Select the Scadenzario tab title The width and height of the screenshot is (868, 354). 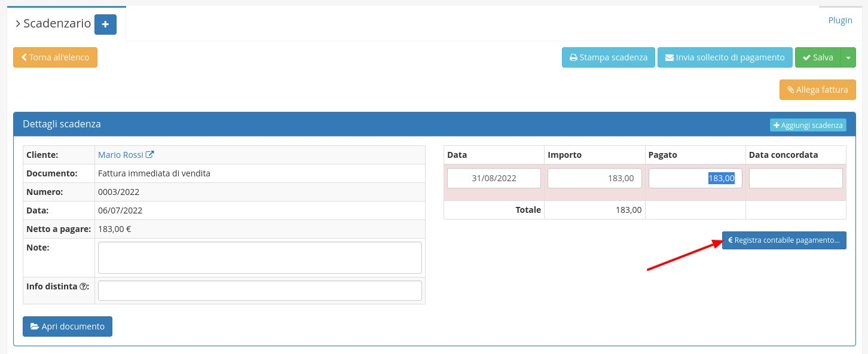pos(56,24)
